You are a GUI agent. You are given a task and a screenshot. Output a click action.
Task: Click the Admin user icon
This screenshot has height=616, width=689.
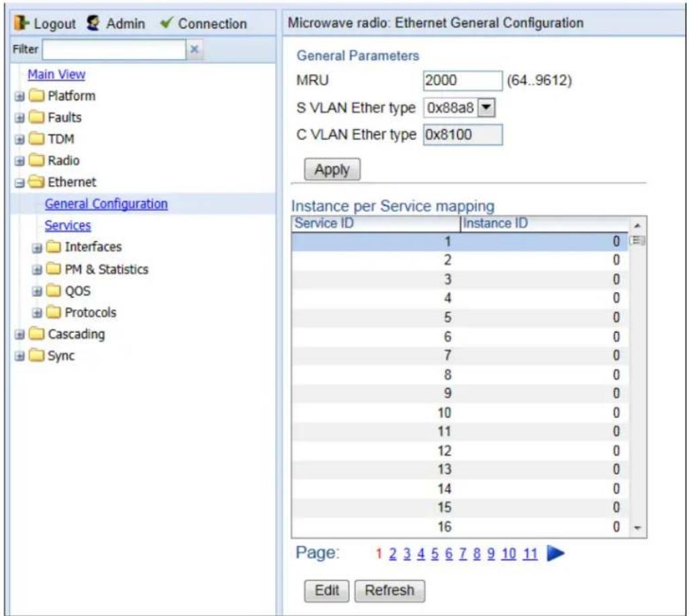[x=93, y=23]
